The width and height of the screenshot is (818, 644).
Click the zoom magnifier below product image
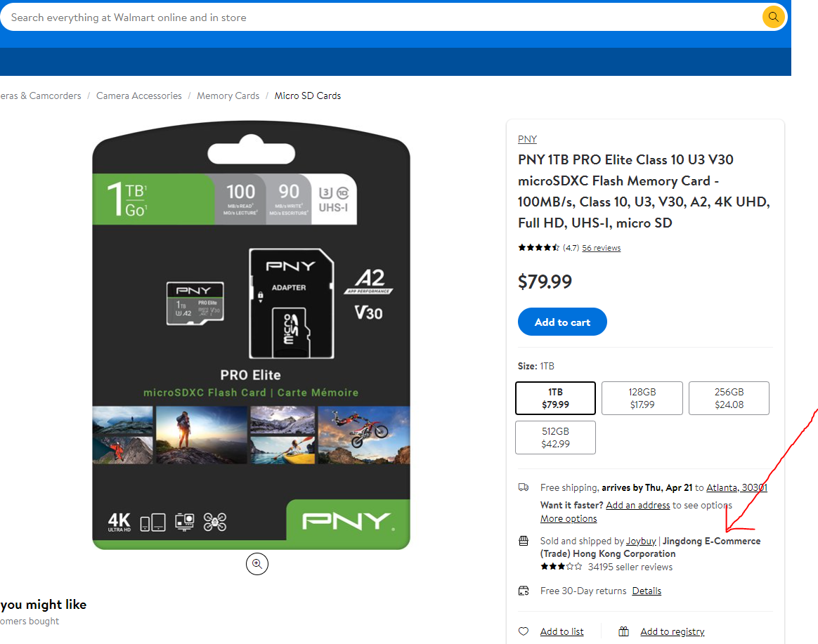pyautogui.click(x=257, y=564)
